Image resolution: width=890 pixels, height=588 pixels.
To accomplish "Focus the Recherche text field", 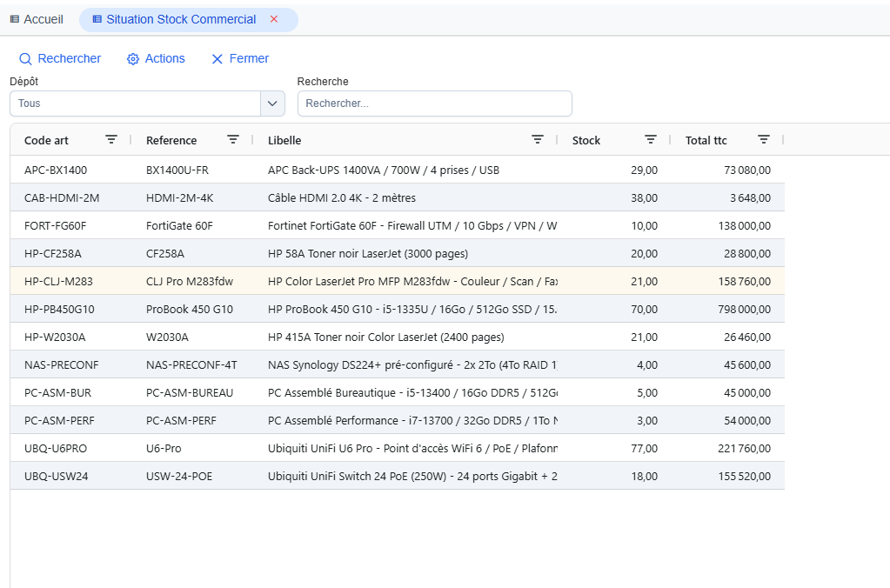I will click(435, 104).
